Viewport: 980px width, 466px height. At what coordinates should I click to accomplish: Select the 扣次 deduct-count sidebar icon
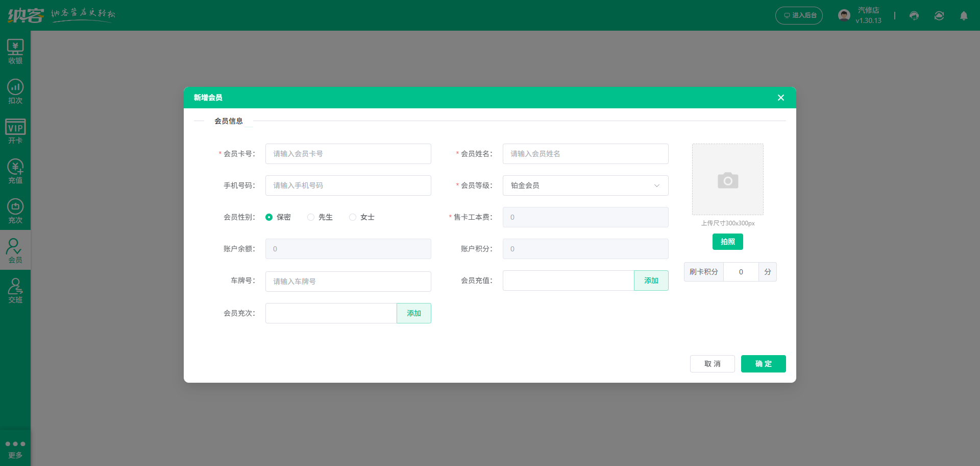click(x=15, y=91)
